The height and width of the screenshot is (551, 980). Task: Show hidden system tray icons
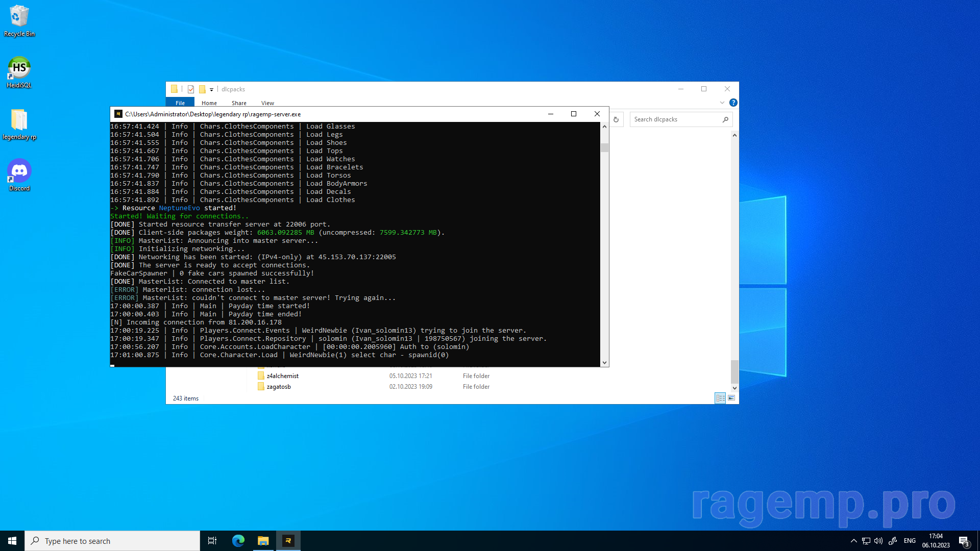[853, 541]
